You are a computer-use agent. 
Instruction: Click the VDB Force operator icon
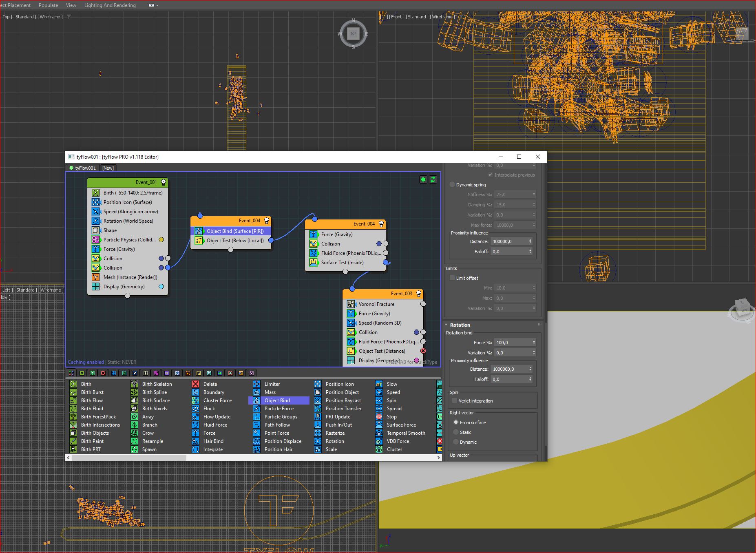[x=379, y=441]
